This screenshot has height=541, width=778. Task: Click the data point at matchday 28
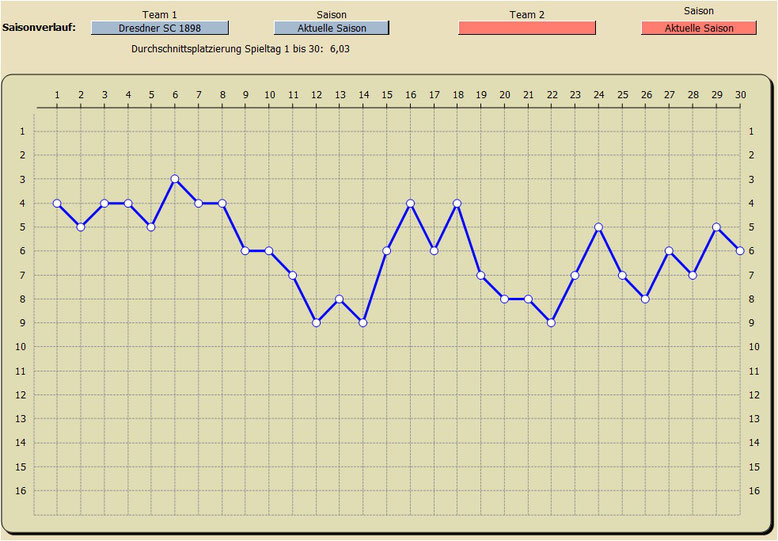(x=693, y=275)
